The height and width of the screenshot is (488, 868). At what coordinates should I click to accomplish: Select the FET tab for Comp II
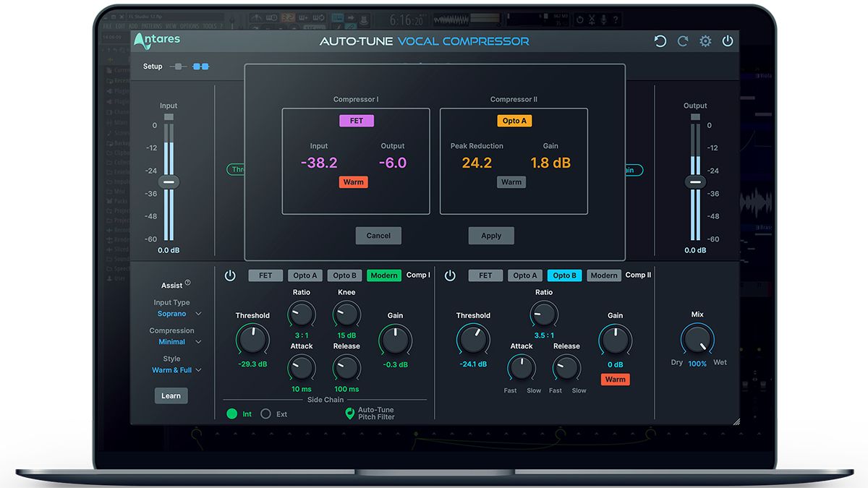pyautogui.click(x=485, y=275)
